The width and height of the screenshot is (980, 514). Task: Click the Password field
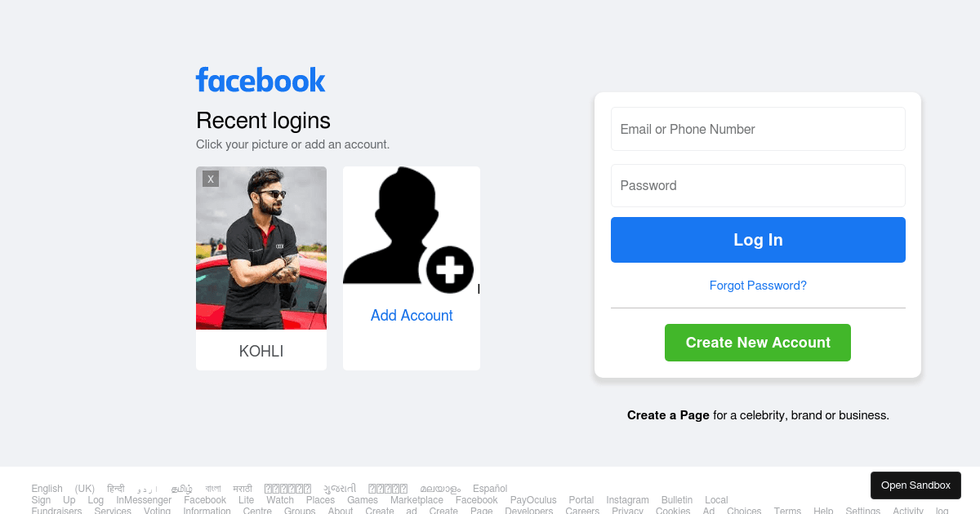click(x=758, y=185)
